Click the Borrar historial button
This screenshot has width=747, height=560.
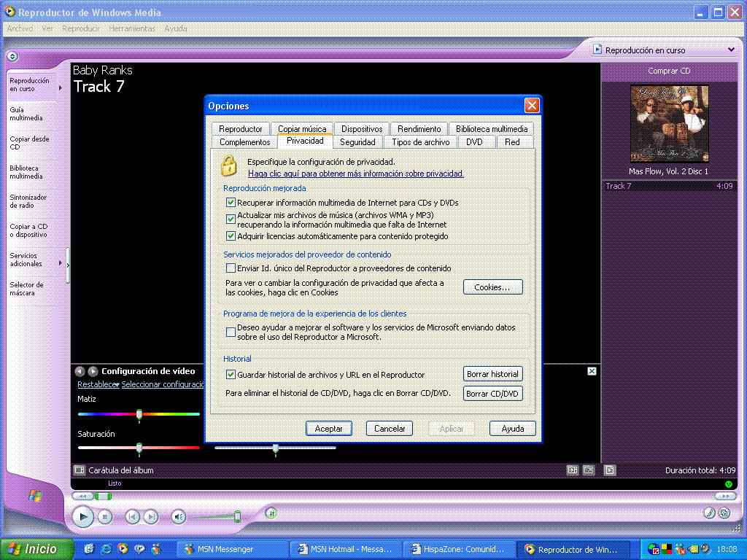point(493,374)
